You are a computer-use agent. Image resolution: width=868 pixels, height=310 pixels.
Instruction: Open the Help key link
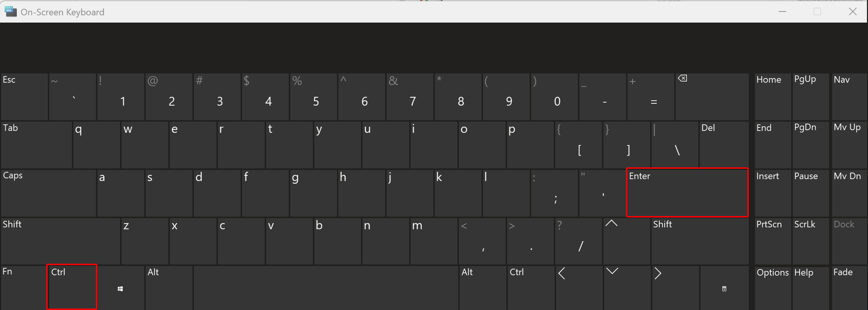pos(810,287)
